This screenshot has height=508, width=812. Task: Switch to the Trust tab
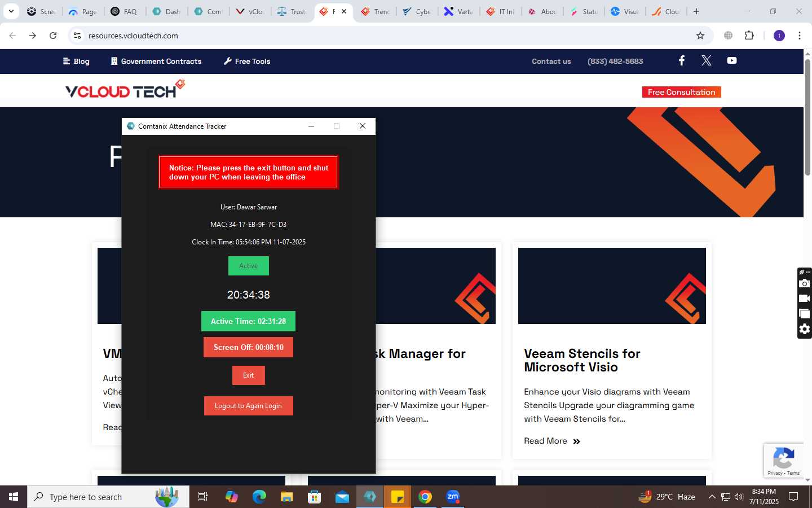292,11
